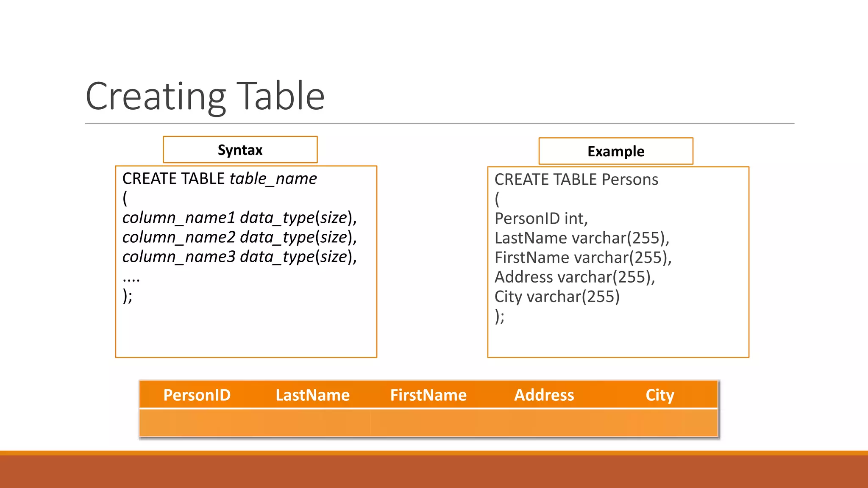Viewport: 868px width, 488px height.
Task: Select the Syntax label box
Action: 240,150
